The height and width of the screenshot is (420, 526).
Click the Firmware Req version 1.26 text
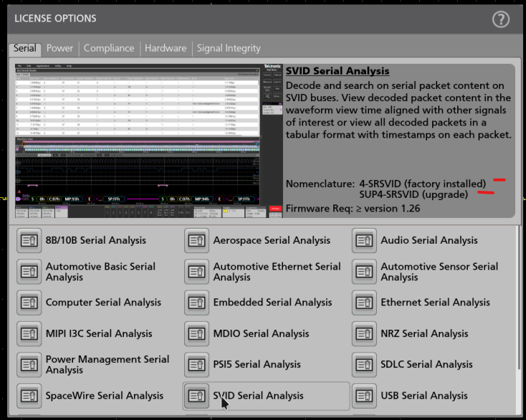(353, 209)
